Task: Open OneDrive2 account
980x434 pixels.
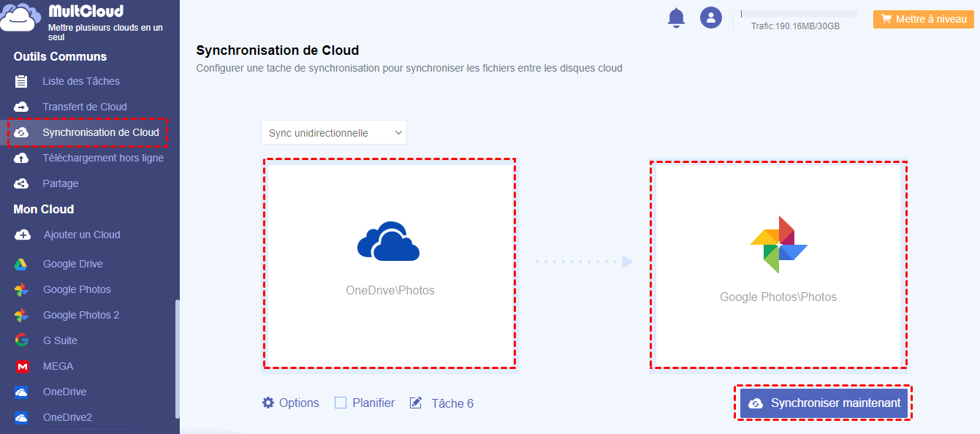Action: click(x=67, y=418)
